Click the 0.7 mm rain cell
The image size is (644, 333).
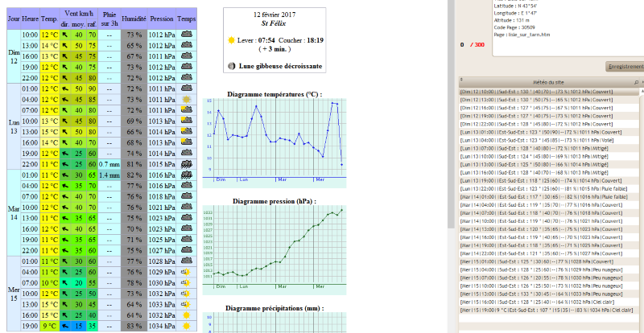tap(109, 164)
